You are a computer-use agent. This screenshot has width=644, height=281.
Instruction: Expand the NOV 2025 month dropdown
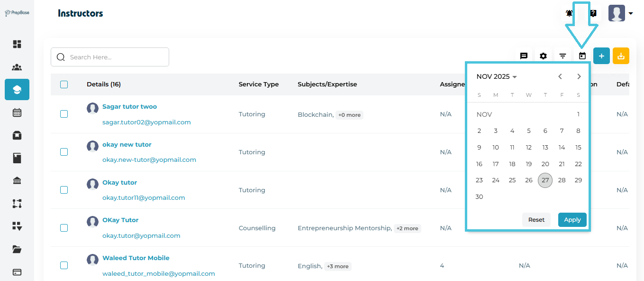click(x=497, y=76)
